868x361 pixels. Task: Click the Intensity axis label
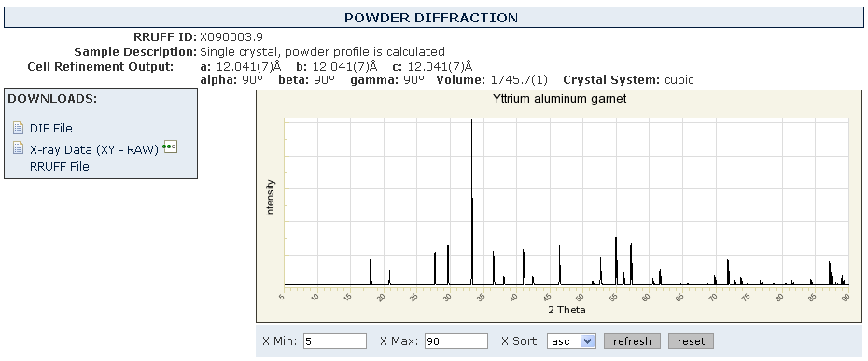[270, 197]
